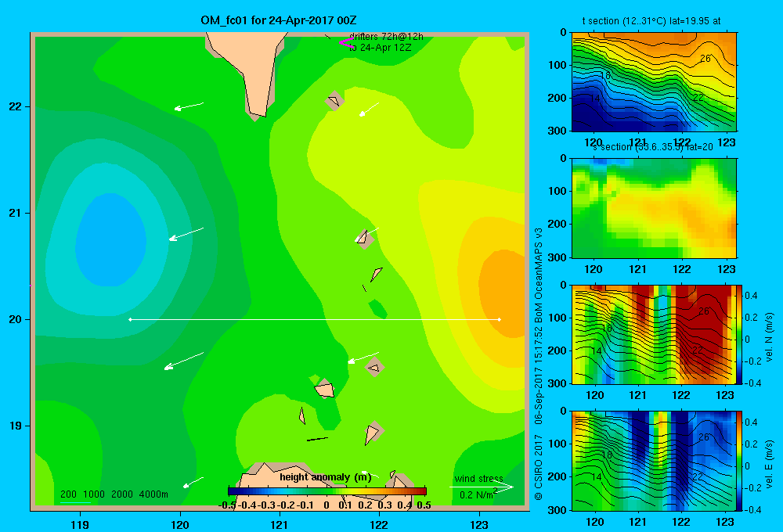Click the 'to 24-Apr 12Z' label

click(x=380, y=48)
